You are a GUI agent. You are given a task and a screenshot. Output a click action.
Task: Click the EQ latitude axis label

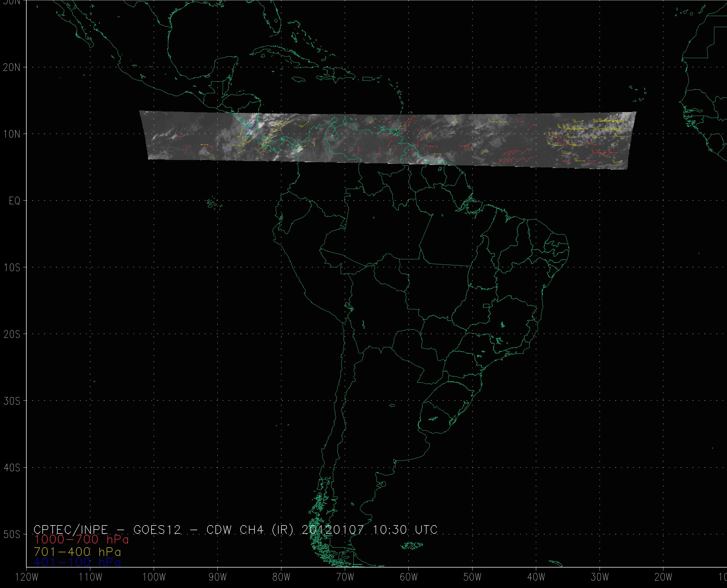coord(14,201)
